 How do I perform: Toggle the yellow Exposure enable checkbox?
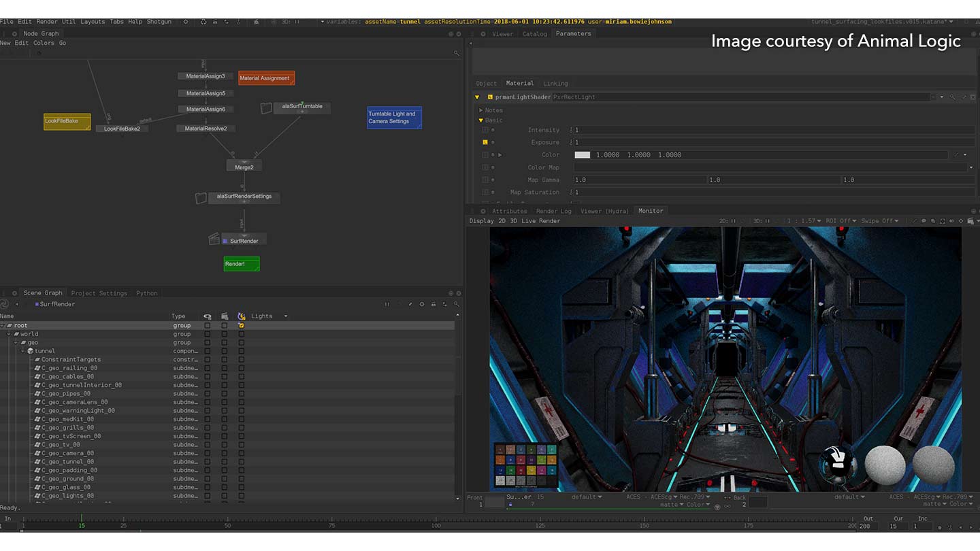485,142
